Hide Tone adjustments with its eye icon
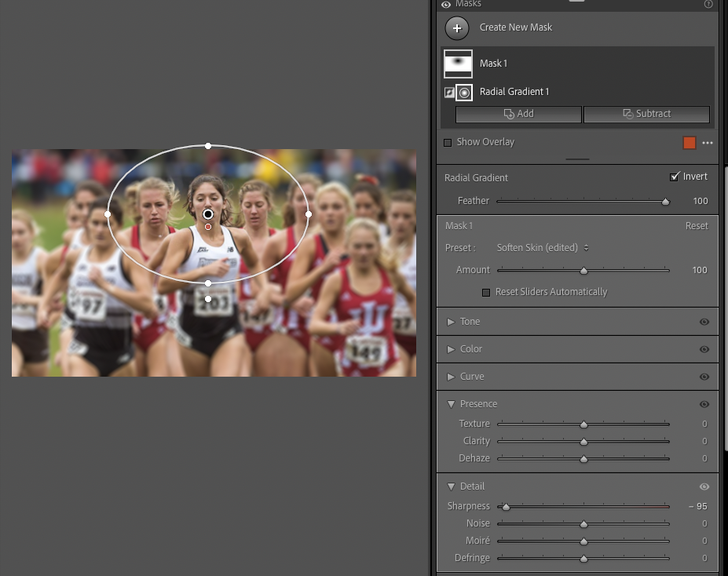The image size is (728, 576). pyautogui.click(x=704, y=322)
